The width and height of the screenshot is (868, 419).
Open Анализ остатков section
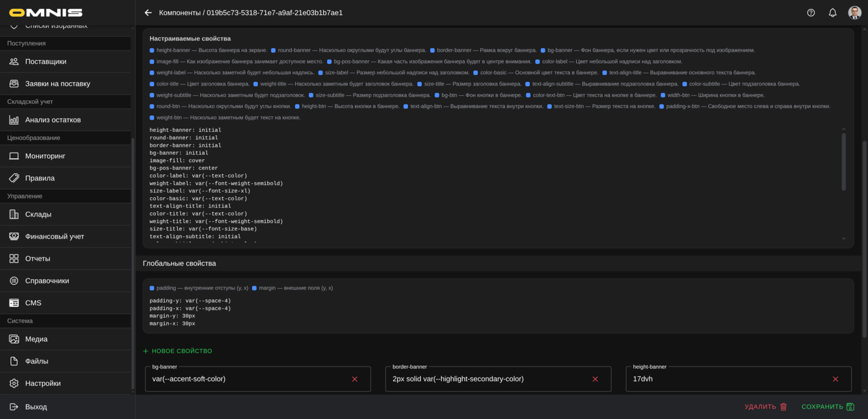pos(52,120)
